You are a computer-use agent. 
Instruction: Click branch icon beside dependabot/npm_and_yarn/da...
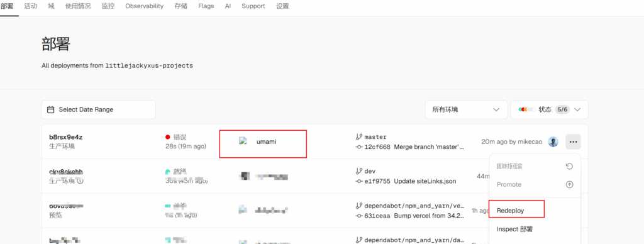click(359, 240)
